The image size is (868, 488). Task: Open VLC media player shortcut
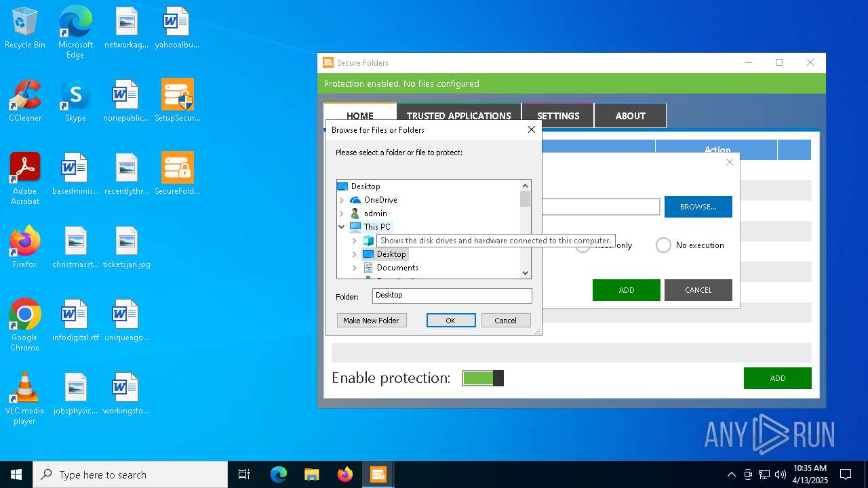click(x=25, y=399)
